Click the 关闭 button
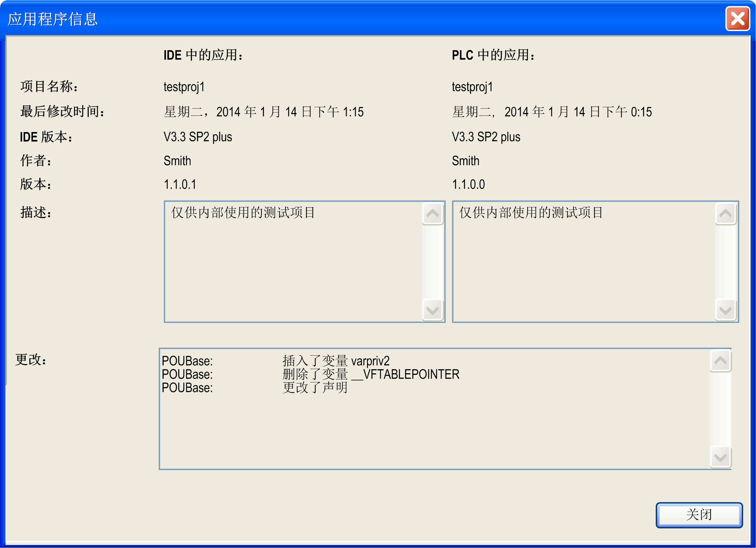The width and height of the screenshot is (756, 548). tap(699, 515)
